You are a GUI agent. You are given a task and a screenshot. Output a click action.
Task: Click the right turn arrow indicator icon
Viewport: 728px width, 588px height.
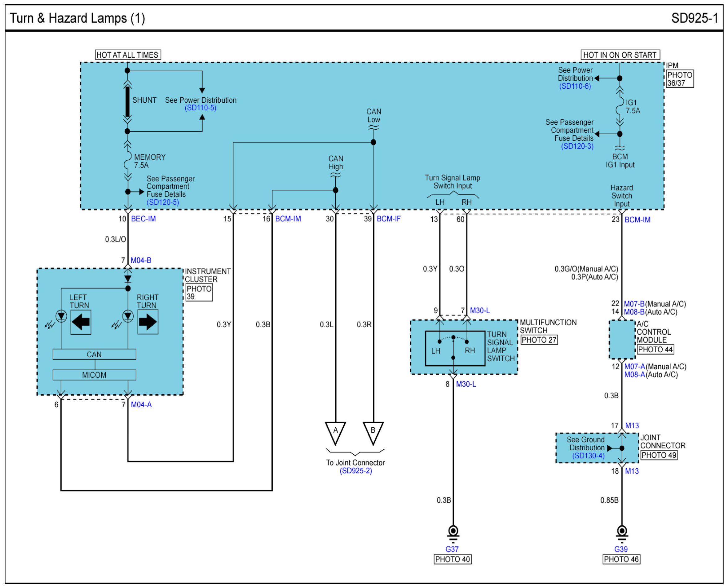[148, 322]
